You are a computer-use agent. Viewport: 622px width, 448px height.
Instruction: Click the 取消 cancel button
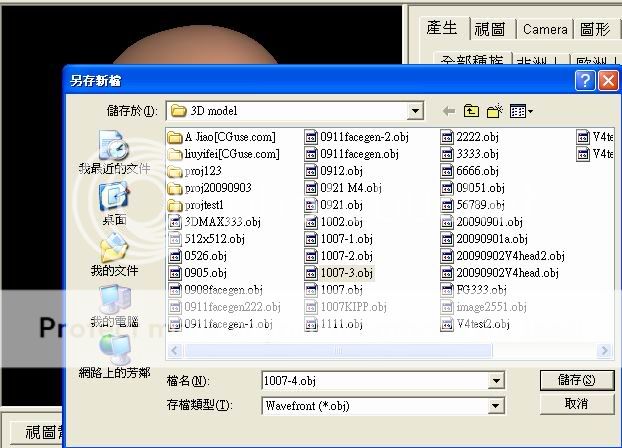pyautogui.click(x=575, y=403)
